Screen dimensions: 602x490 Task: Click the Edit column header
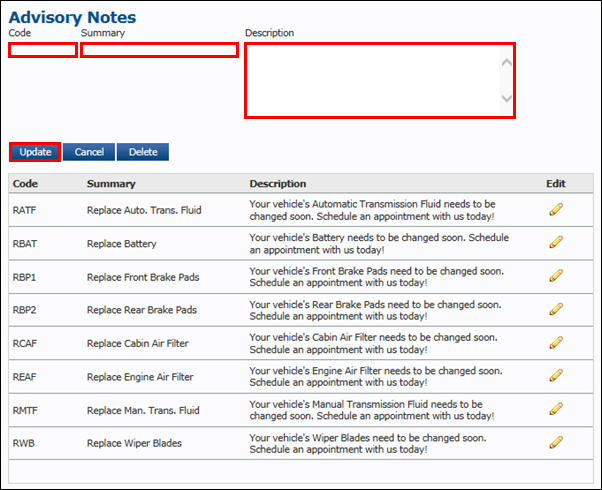556,184
